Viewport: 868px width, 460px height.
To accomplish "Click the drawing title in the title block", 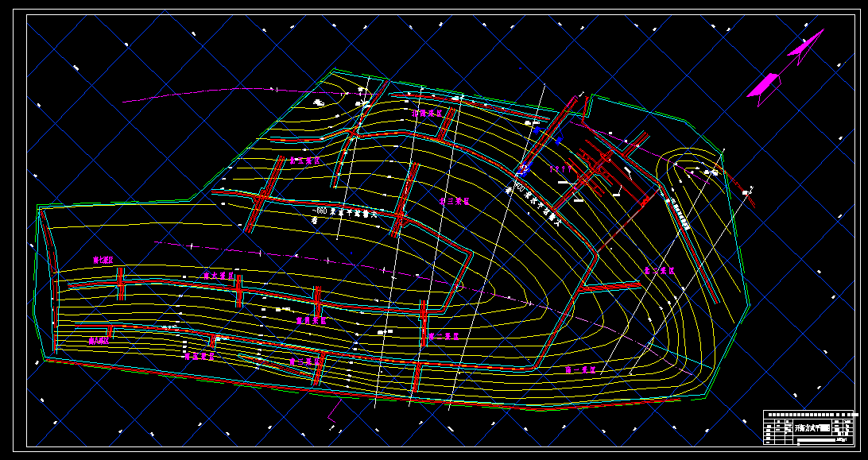I will pyautogui.click(x=812, y=427).
